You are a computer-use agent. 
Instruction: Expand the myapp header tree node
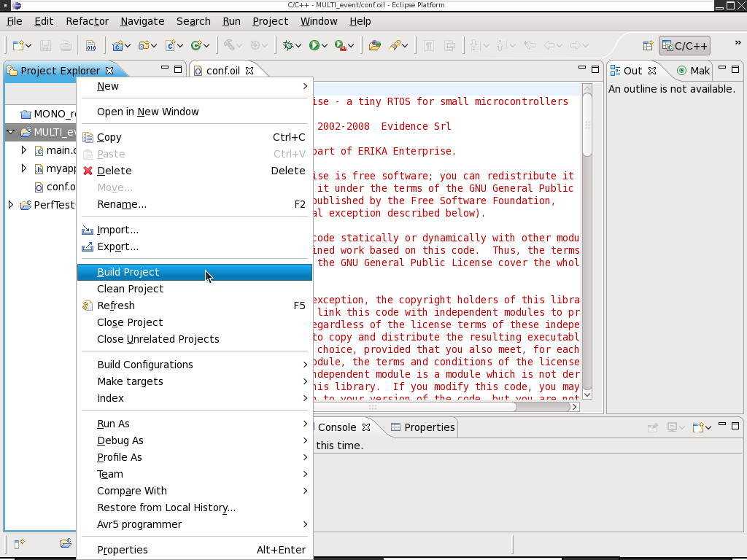24,168
